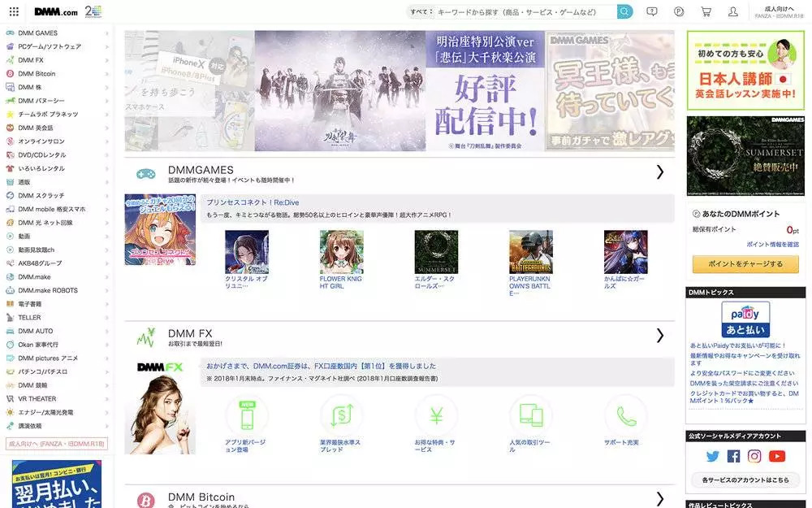812x508 pixels.
Task: Click the blue search magnifier button
Action: tap(624, 11)
